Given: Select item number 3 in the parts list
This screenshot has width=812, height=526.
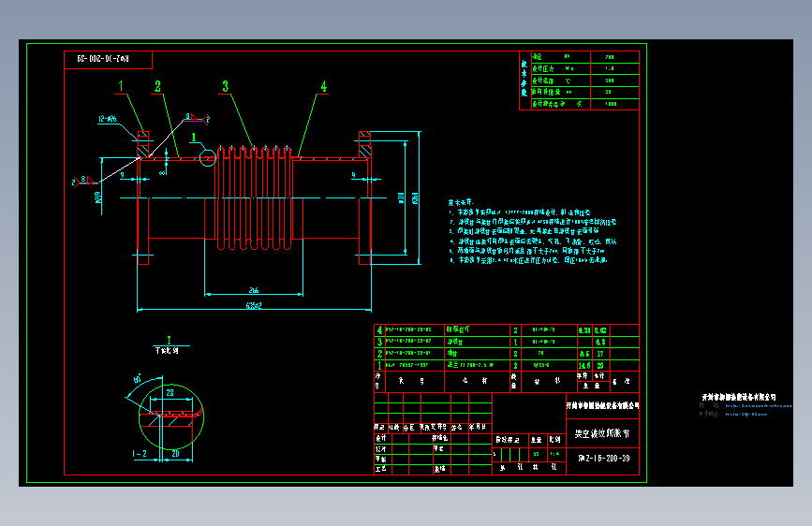Looking at the screenshot, I should pyautogui.click(x=379, y=342).
